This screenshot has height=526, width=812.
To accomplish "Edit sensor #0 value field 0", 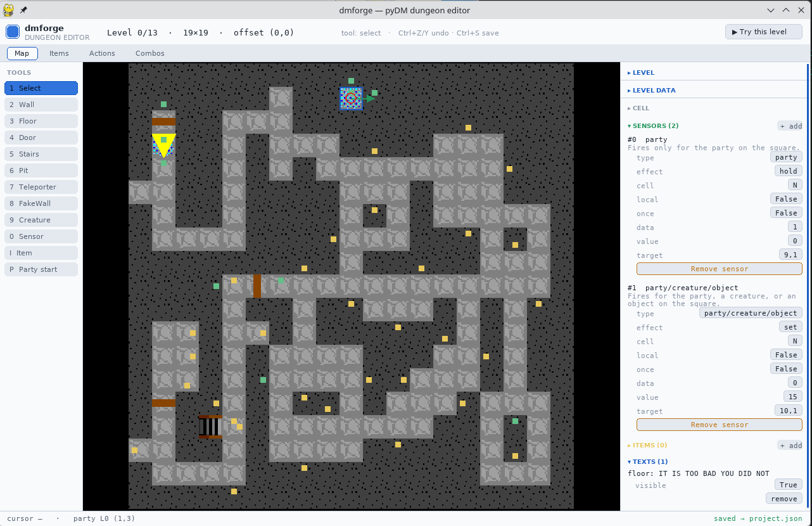I will point(796,241).
